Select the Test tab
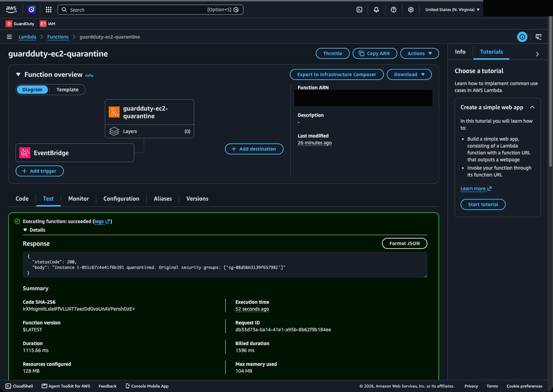This screenshot has width=553, height=392. 48,198
